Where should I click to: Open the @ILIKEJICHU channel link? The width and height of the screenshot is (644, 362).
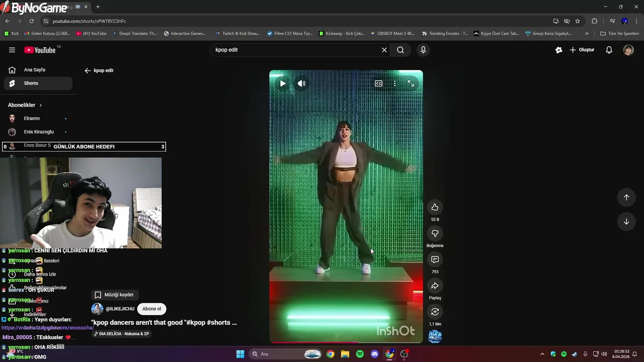coord(120,309)
